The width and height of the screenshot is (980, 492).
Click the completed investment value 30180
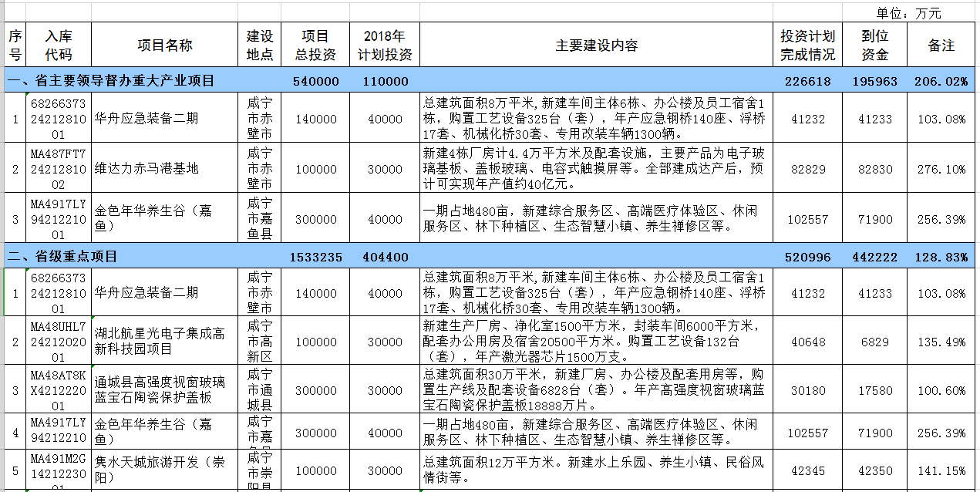coord(807,390)
